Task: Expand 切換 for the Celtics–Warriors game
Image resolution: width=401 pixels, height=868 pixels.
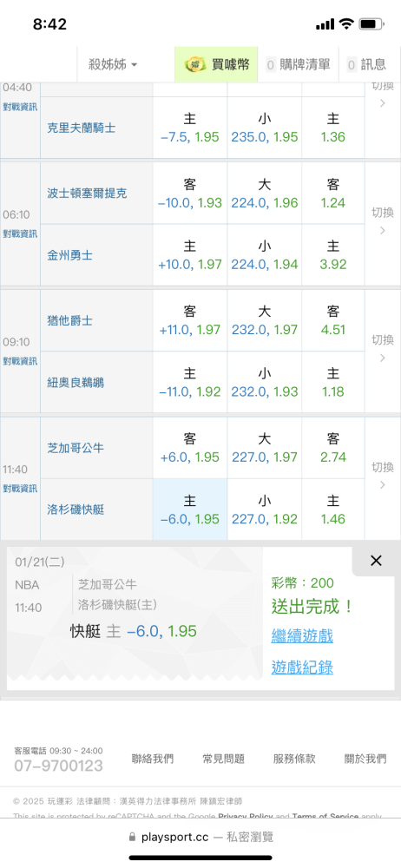Action: pos(382,222)
